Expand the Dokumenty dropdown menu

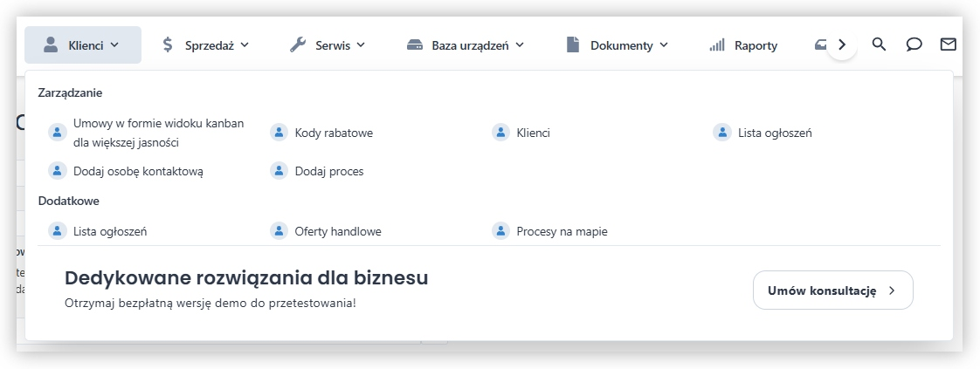point(618,45)
